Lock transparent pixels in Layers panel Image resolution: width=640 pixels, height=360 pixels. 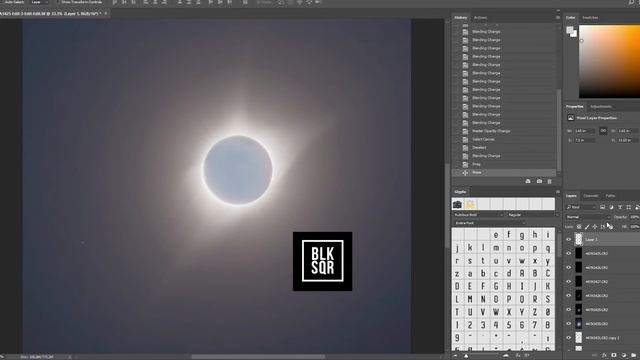[579, 227]
